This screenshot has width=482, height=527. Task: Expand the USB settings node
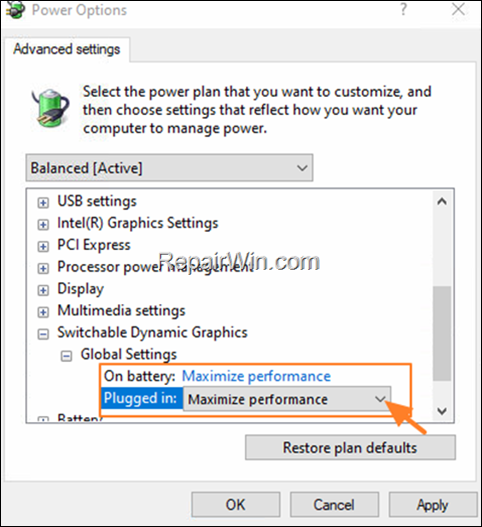pyautogui.click(x=43, y=203)
